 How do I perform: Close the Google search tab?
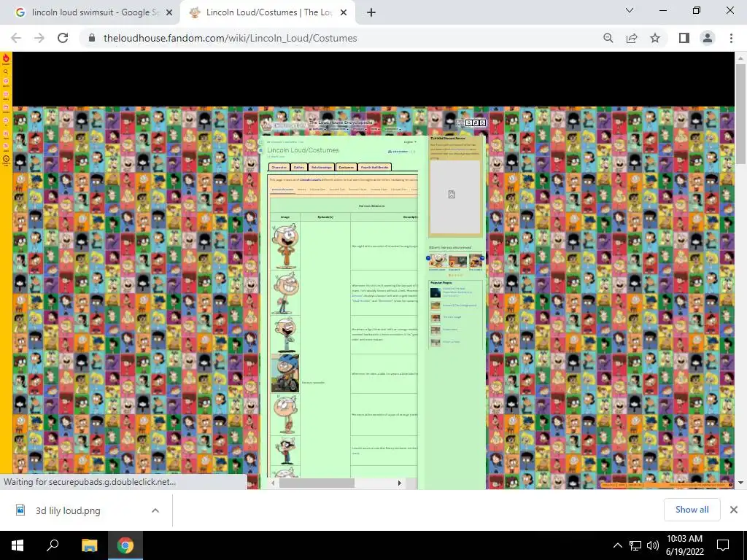point(169,12)
